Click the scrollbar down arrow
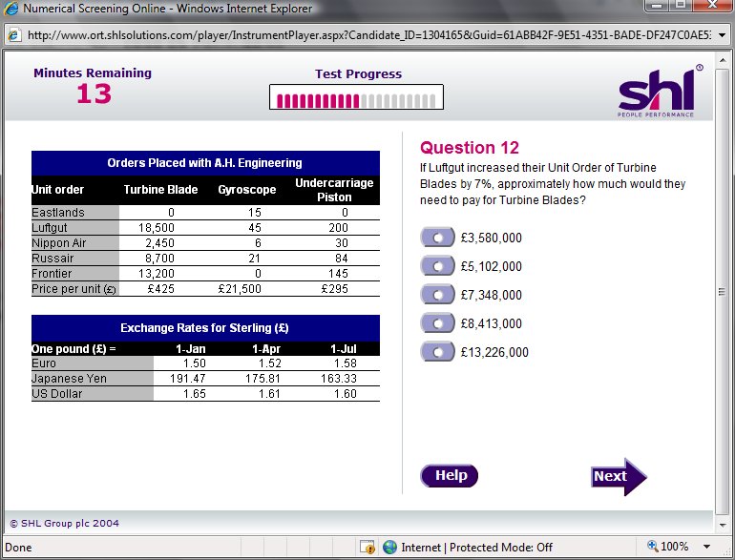Screen dimensions: 735x560 pos(722,525)
